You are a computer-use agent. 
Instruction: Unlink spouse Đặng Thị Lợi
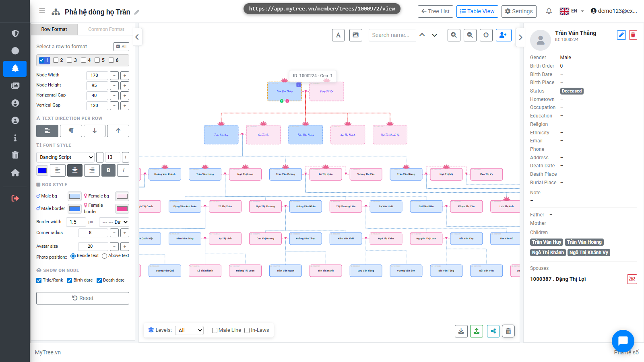(x=632, y=279)
